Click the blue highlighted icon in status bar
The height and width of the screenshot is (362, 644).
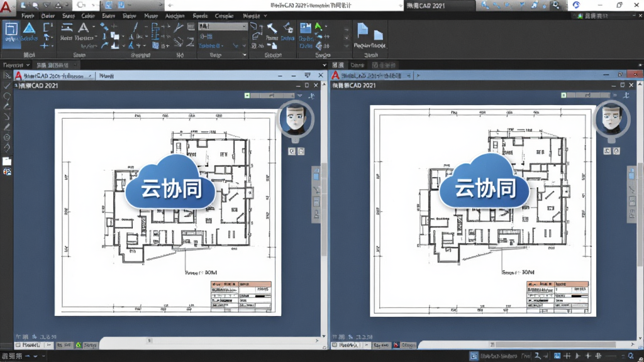[474, 356]
